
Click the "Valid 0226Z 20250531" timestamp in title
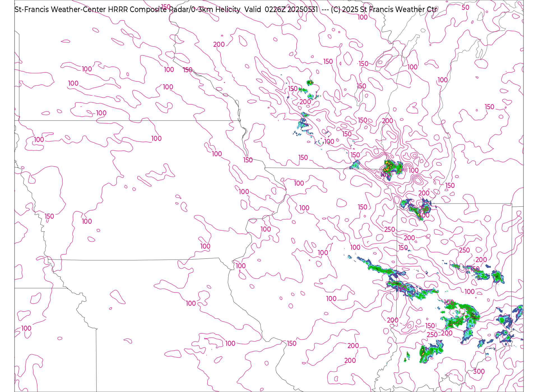[281, 10]
